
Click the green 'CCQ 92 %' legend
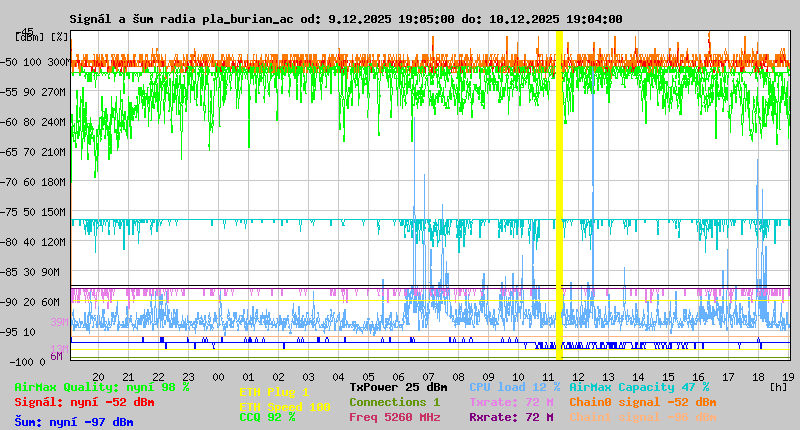pos(267,417)
